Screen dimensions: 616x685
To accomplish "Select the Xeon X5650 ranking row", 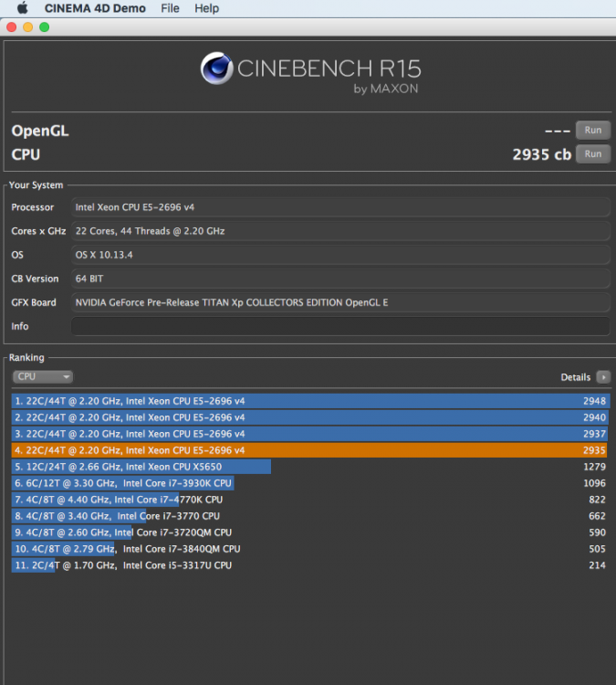I will [310, 467].
